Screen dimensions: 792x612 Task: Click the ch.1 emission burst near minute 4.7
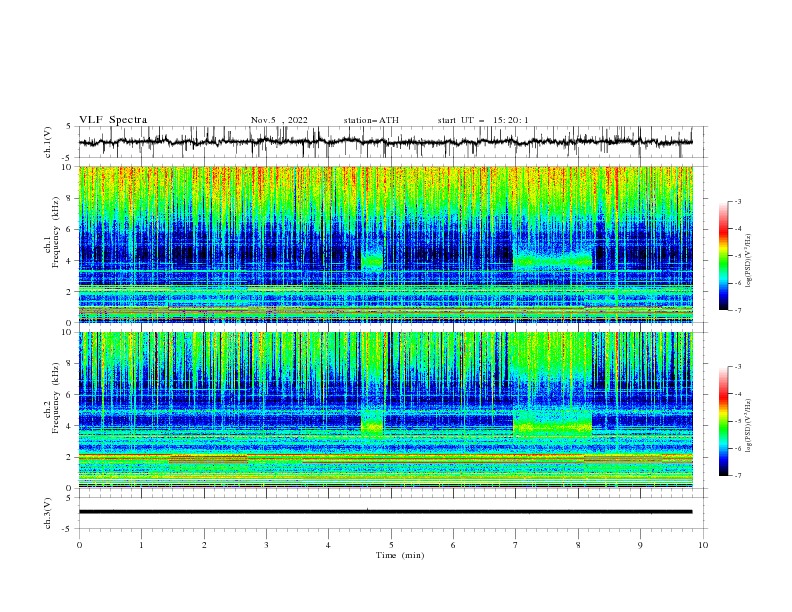(x=372, y=260)
